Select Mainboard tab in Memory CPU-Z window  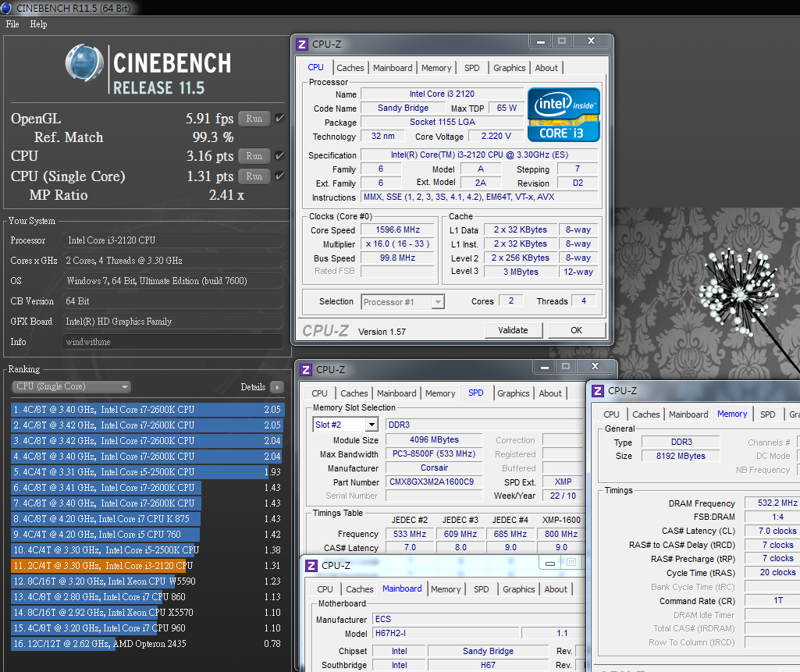coord(688,414)
